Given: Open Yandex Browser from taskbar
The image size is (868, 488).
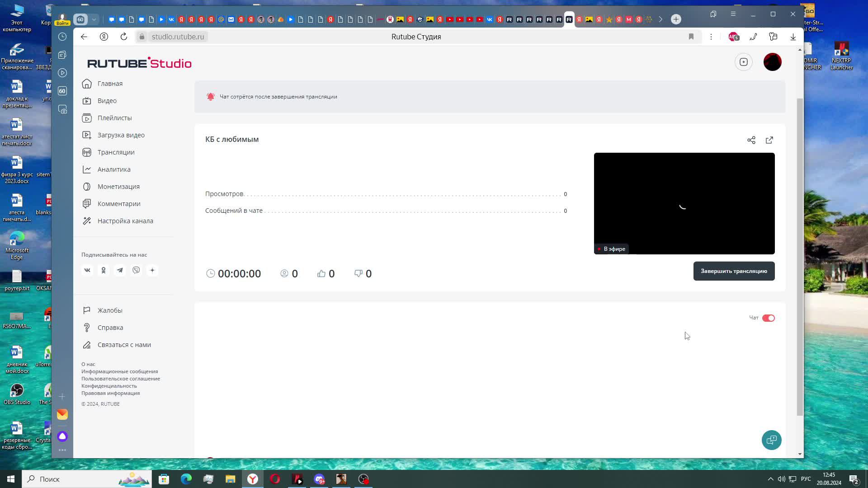Looking at the screenshot, I should click(x=253, y=479).
